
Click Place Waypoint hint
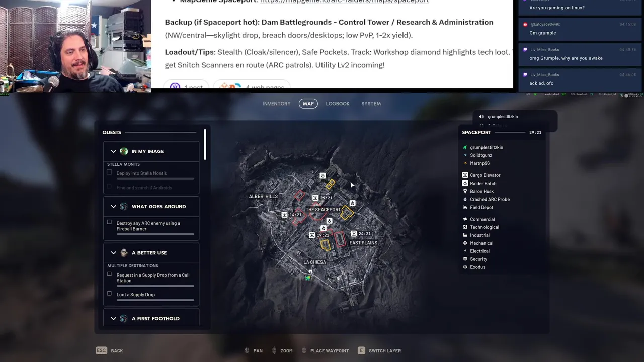325,350
